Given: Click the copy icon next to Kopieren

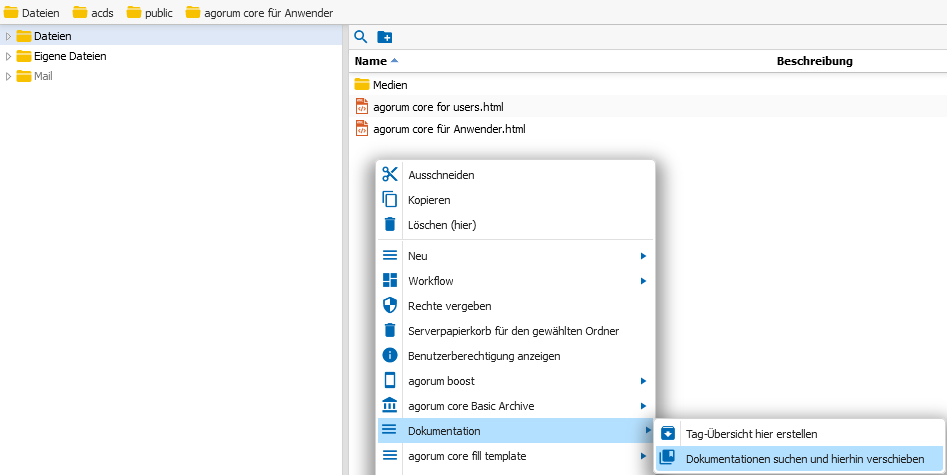Looking at the screenshot, I should pyautogui.click(x=390, y=199).
